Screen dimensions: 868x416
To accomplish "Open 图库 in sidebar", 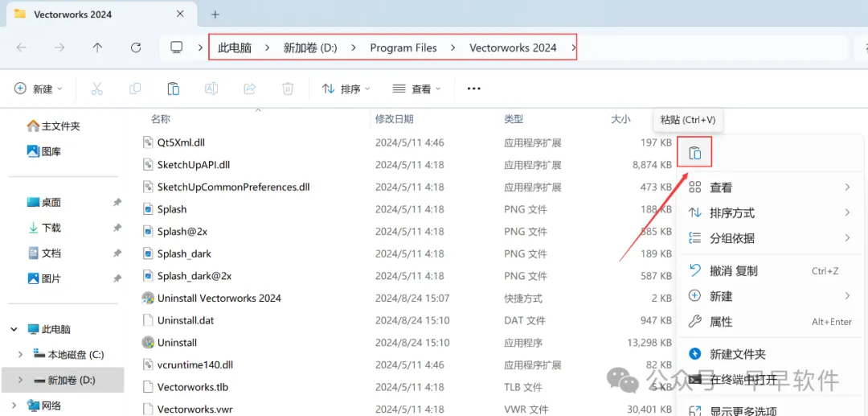I will [x=44, y=151].
